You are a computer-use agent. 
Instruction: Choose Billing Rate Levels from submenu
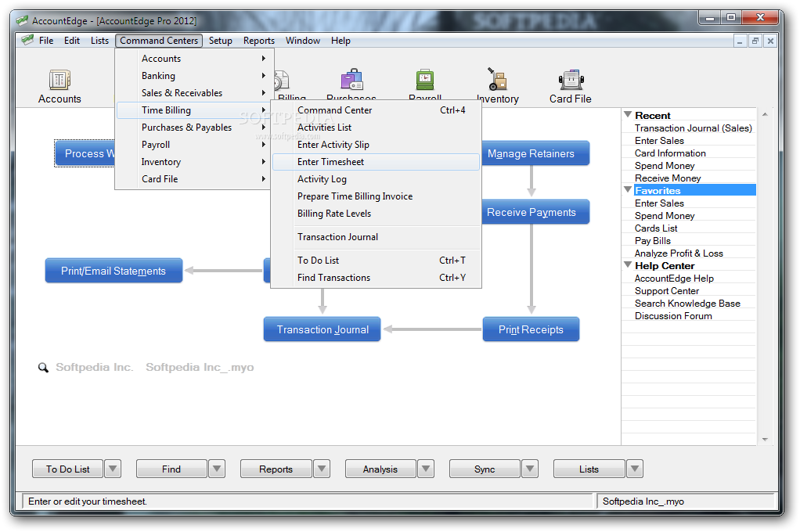(376, 214)
